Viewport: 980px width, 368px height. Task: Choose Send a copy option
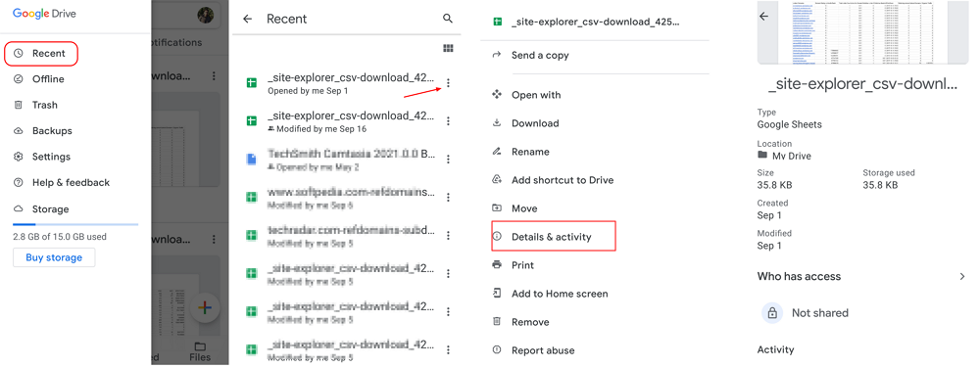(x=540, y=55)
